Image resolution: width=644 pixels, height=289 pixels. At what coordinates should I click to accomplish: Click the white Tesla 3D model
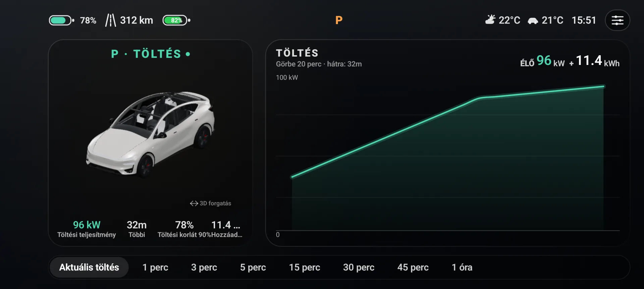[x=150, y=133]
